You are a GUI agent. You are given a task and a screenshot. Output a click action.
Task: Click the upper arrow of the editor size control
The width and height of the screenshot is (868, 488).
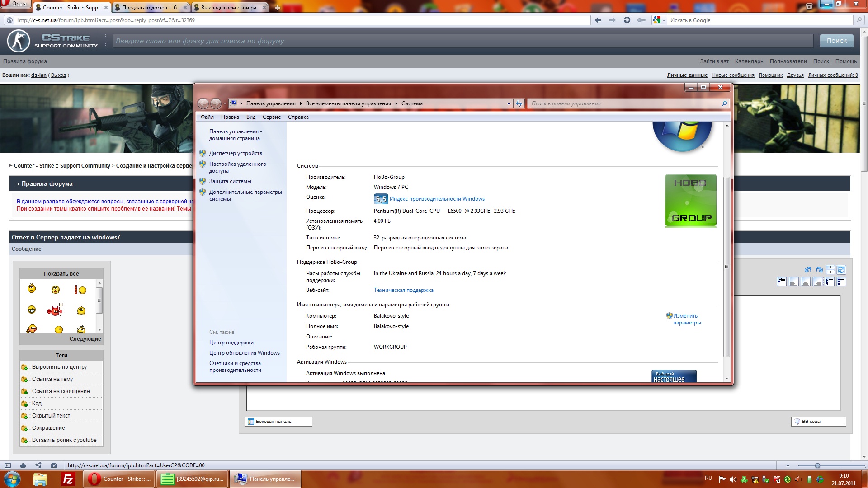pos(830,267)
